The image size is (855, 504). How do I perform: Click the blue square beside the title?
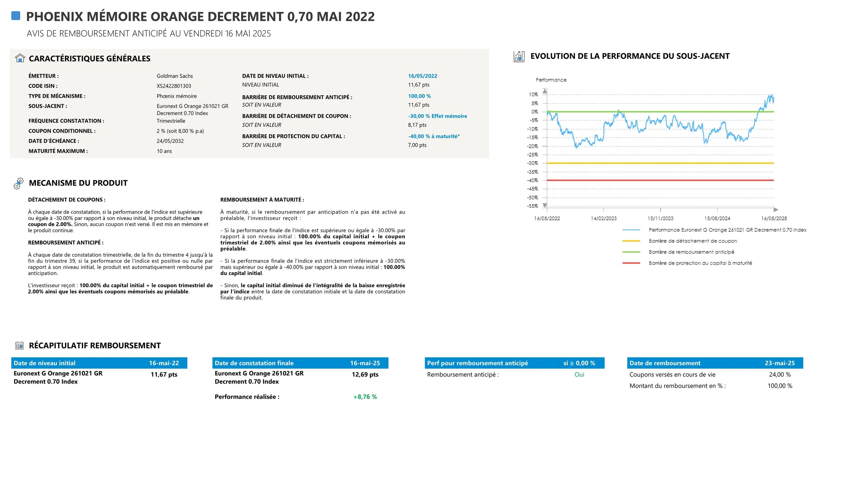click(x=16, y=16)
